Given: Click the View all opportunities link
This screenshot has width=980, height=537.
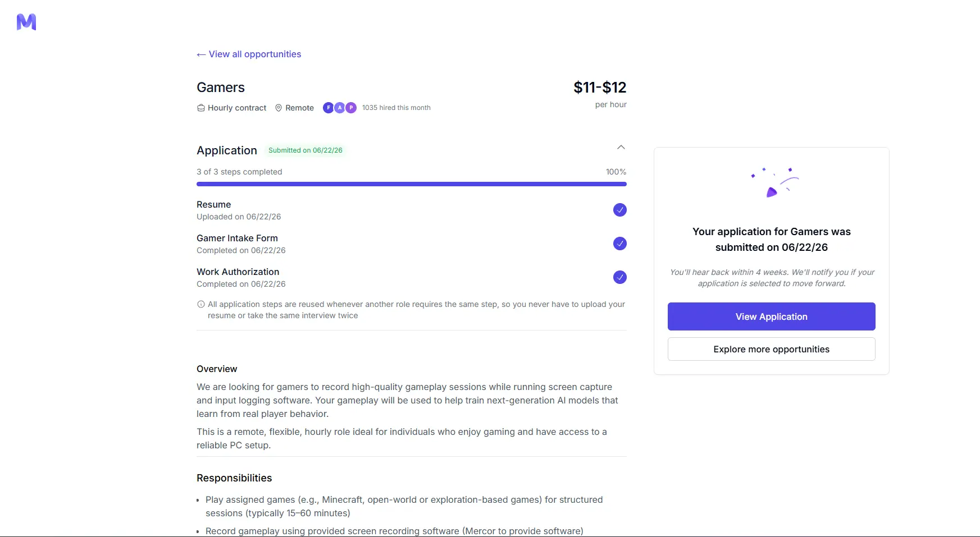Looking at the screenshot, I should tap(255, 54).
